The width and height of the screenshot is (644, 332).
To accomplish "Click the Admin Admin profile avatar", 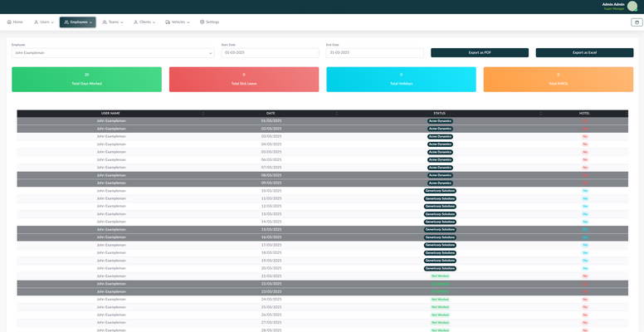I will 632,6.
